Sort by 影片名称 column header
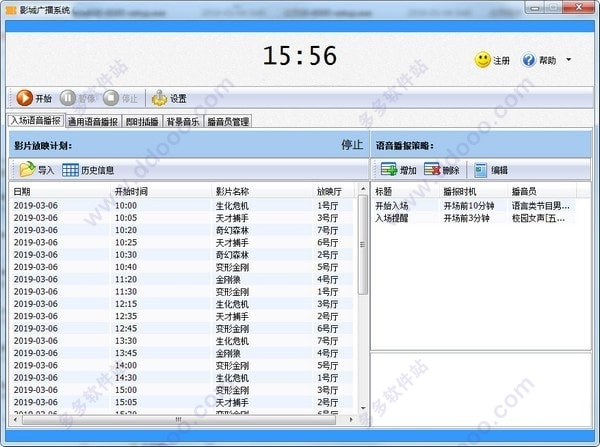 [x=262, y=191]
